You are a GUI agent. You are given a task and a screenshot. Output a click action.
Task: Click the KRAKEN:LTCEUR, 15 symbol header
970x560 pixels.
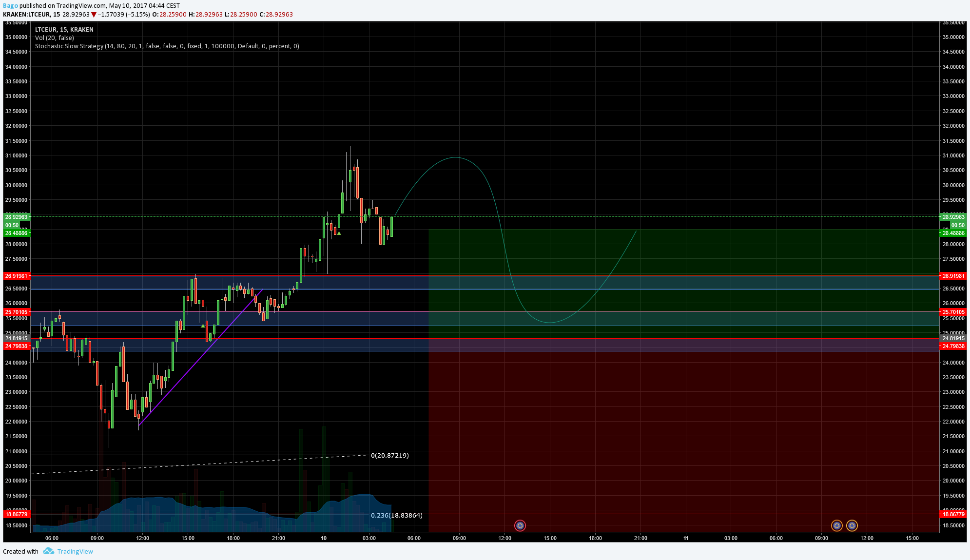32,15
